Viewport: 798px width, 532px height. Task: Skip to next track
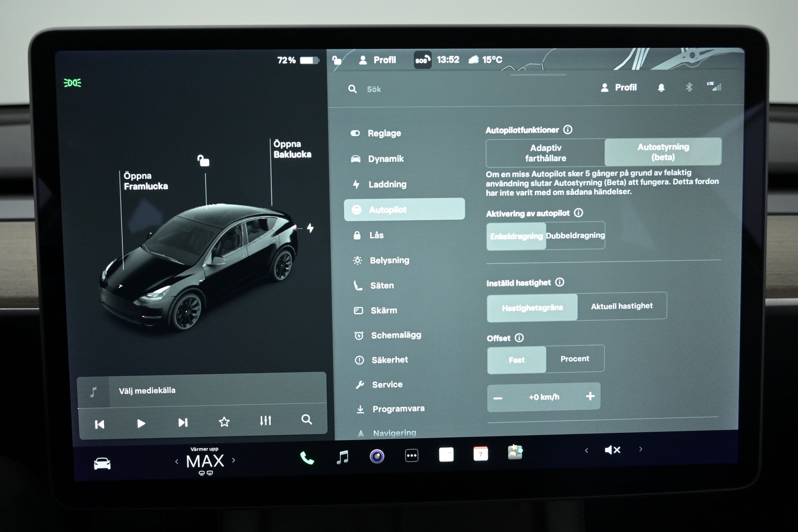click(183, 423)
